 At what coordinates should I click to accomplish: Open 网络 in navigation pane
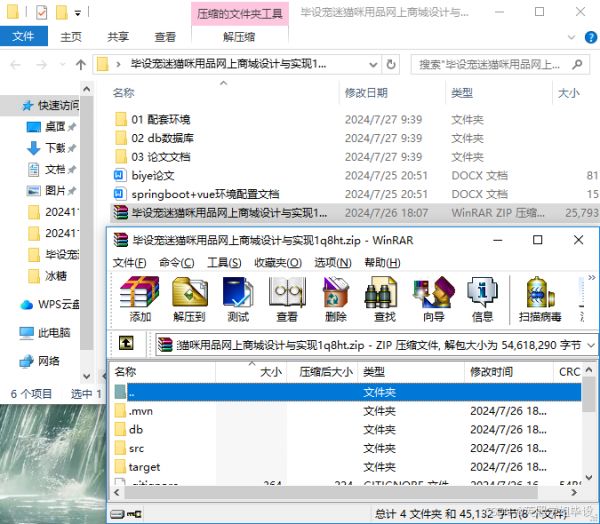pos(40,361)
